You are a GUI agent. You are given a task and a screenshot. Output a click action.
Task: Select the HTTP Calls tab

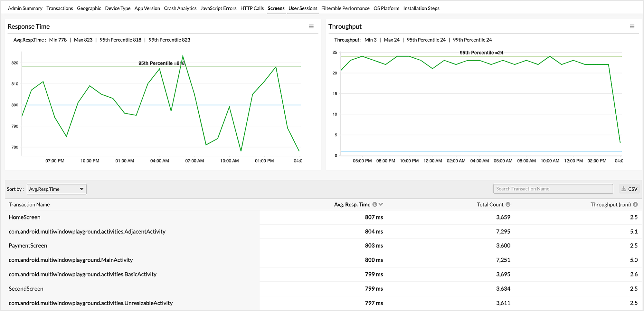252,8
